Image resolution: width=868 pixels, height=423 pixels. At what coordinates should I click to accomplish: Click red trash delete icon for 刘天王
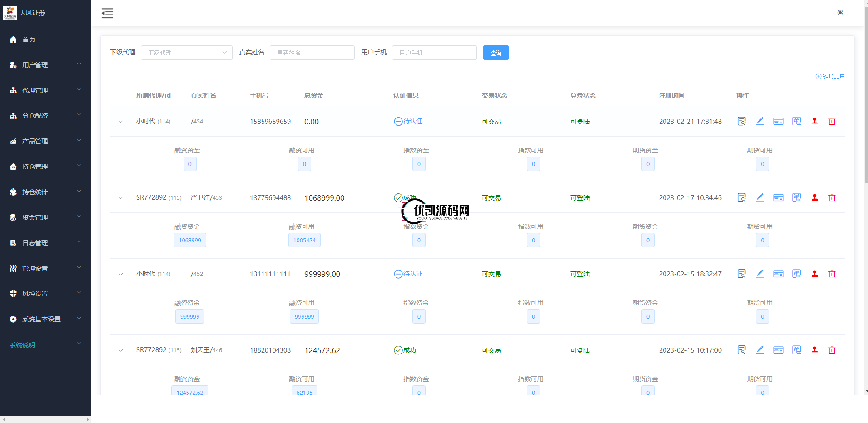[x=832, y=350]
